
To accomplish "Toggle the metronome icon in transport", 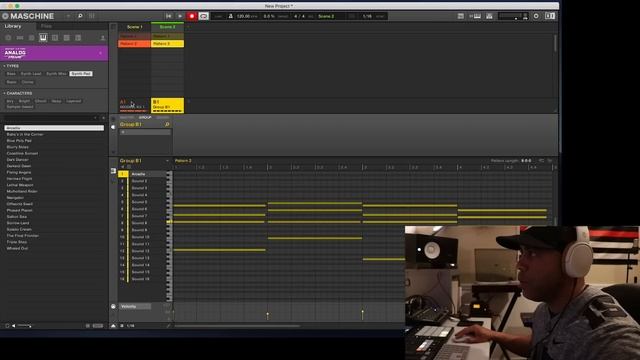I will pyautogui.click(x=230, y=16).
